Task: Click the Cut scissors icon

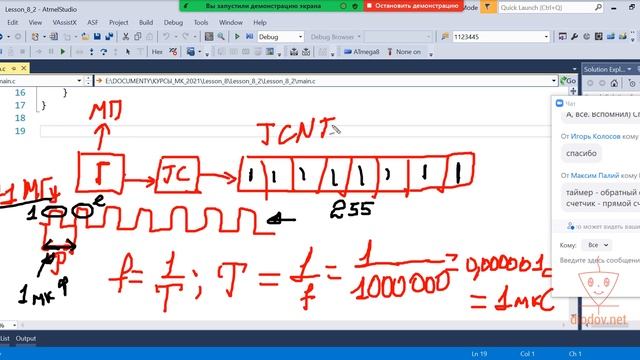Action: [x=126, y=37]
